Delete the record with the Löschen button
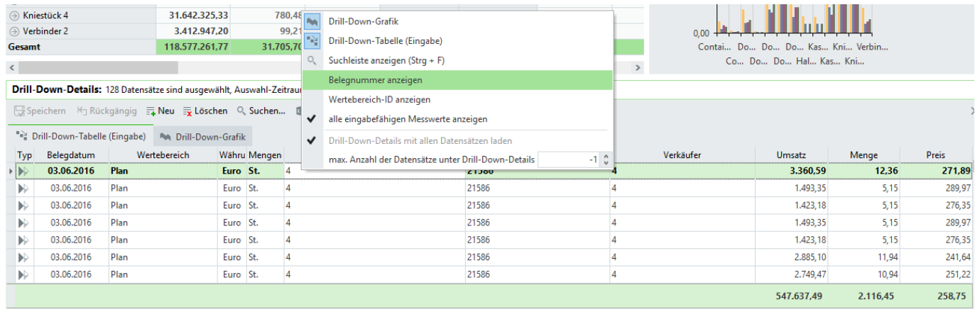The width and height of the screenshot is (980, 312). tap(205, 111)
